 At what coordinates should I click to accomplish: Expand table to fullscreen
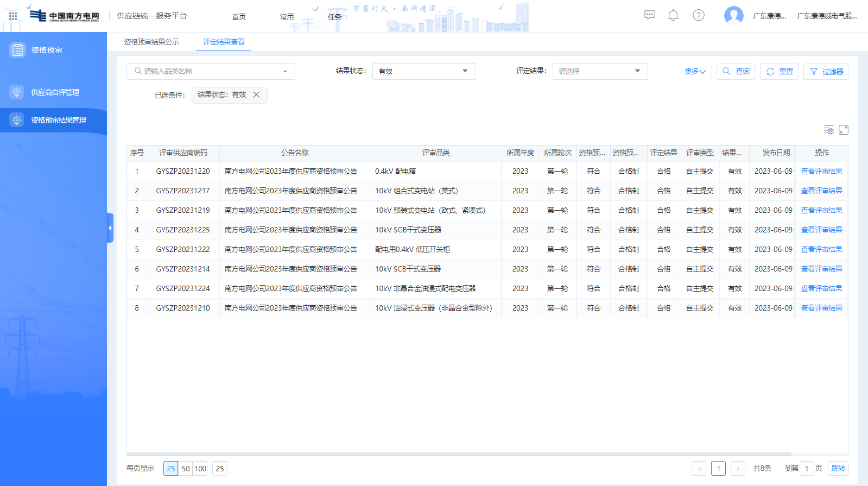click(844, 130)
